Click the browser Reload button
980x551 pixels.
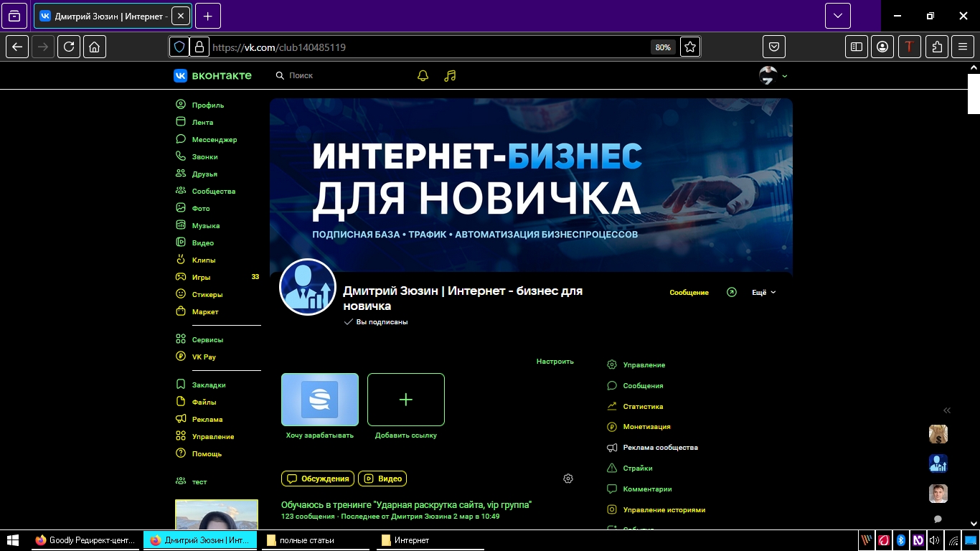tap(69, 47)
